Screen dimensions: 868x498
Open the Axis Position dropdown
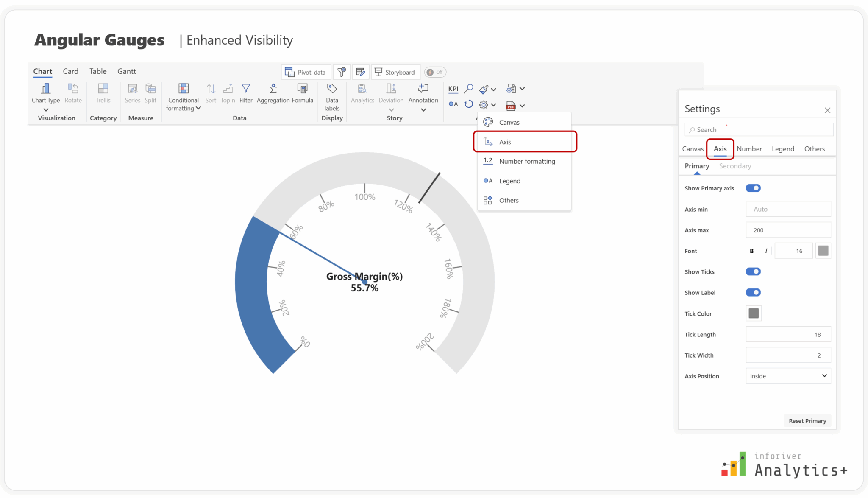[x=787, y=376]
